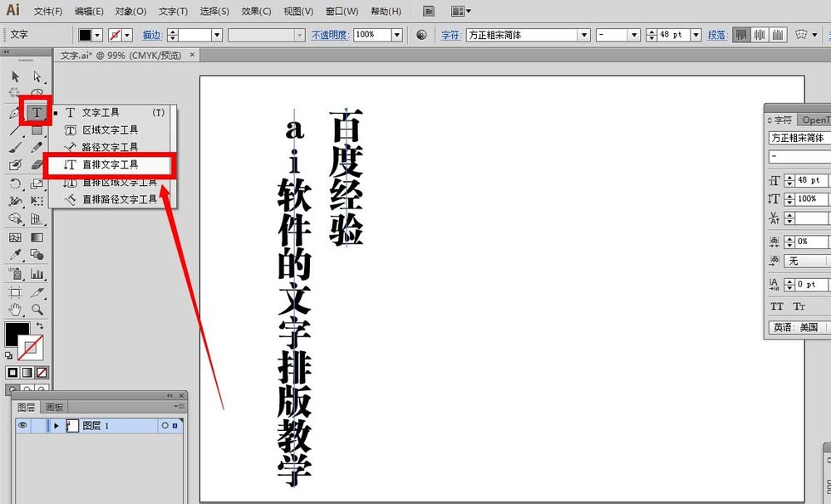Set the None fill mode button
The height and width of the screenshot is (504, 831).
[x=42, y=373]
